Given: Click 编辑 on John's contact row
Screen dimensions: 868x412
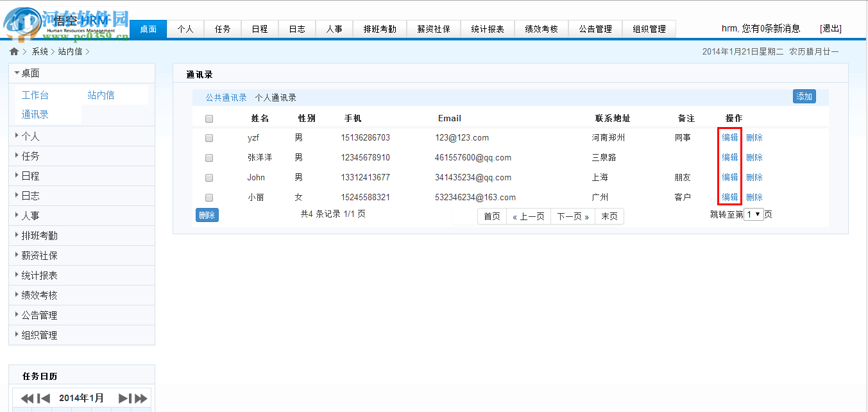Looking at the screenshot, I should 729,177.
